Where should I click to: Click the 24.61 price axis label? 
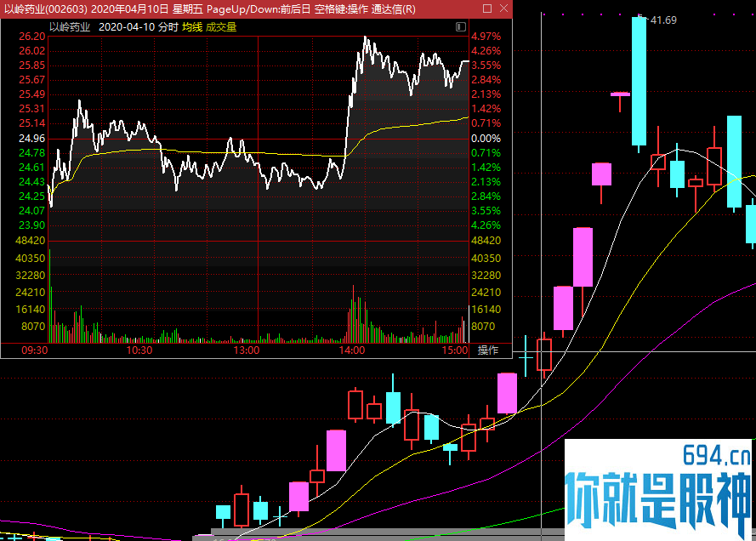(31, 168)
